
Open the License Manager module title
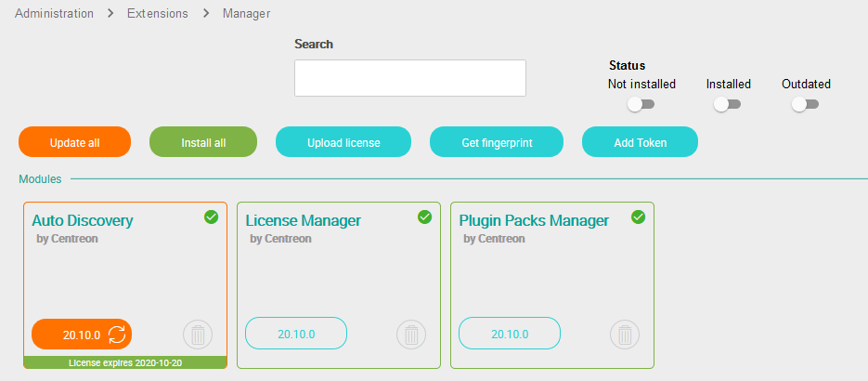pos(303,220)
